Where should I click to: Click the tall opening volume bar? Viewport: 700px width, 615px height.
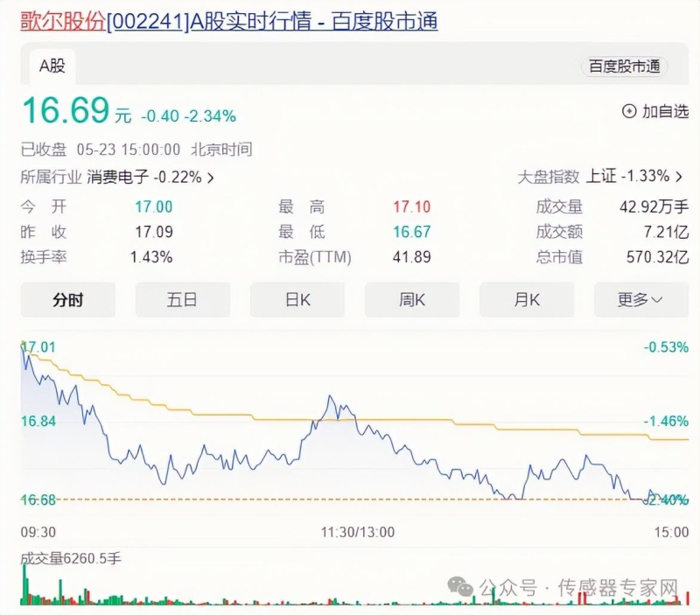(x=24, y=584)
